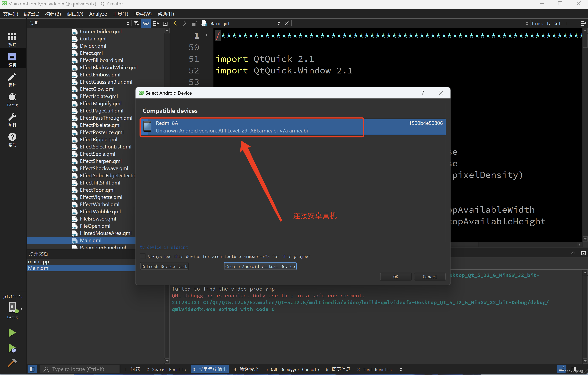Open the 帮助(H) menu
Screen dimensions: 588x375
[x=166, y=14]
